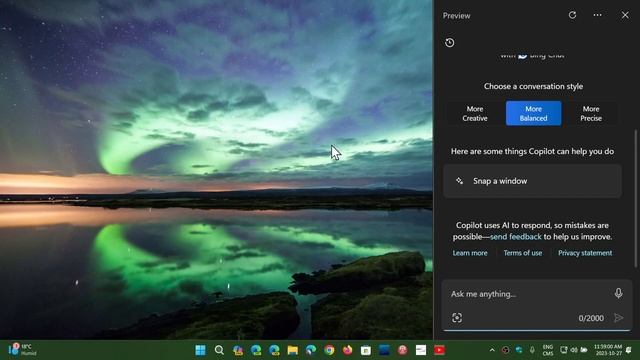
Task: Select More Balanced conversation style
Action: (533, 113)
